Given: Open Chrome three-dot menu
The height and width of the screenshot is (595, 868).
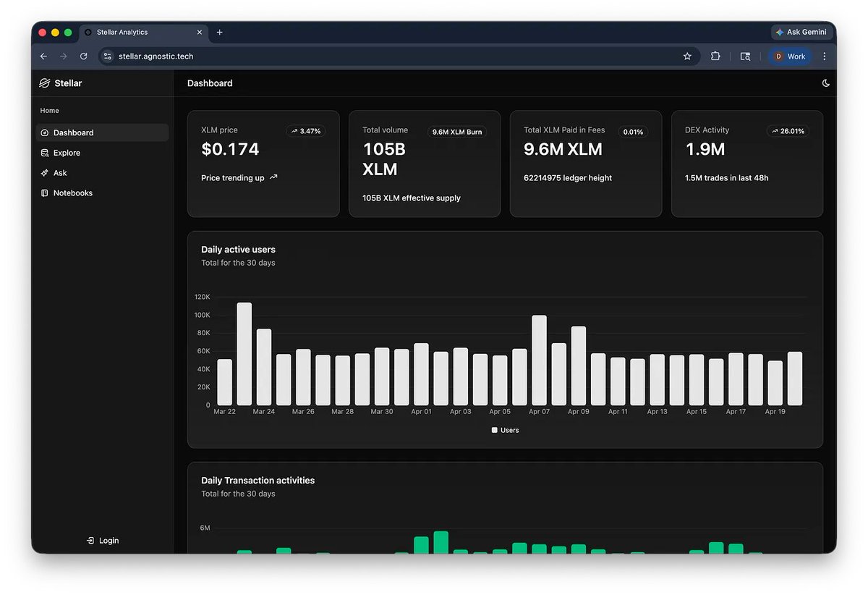Looking at the screenshot, I should click(x=825, y=56).
